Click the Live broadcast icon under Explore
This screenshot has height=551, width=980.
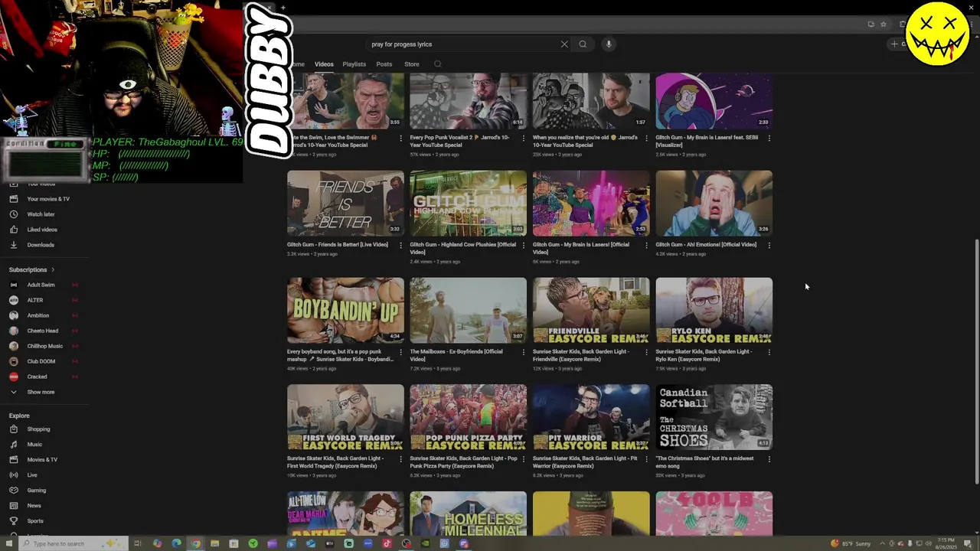pos(13,475)
